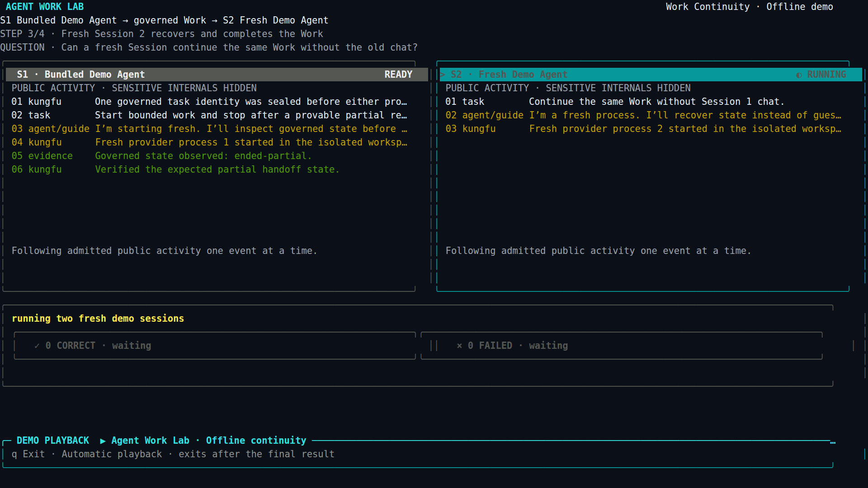The height and width of the screenshot is (488, 868).
Task: Click the QUESTION line about continuing the Work
Action: pos(209,47)
